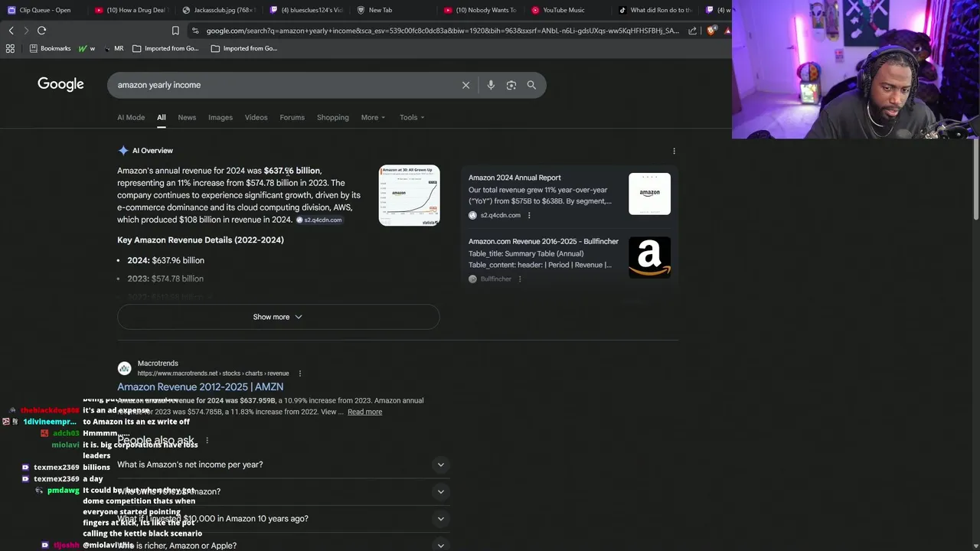Go back with the browser back arrow
The width and height of the screenshot is (980, 551).
pyautogui.click(x=11, y=31)
